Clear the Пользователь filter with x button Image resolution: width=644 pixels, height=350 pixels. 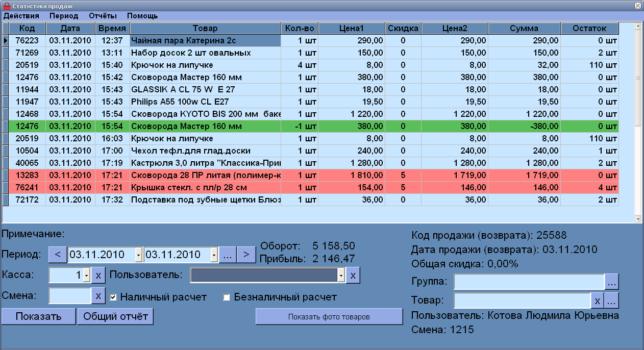pyautogui.click(x=353, y=276)
